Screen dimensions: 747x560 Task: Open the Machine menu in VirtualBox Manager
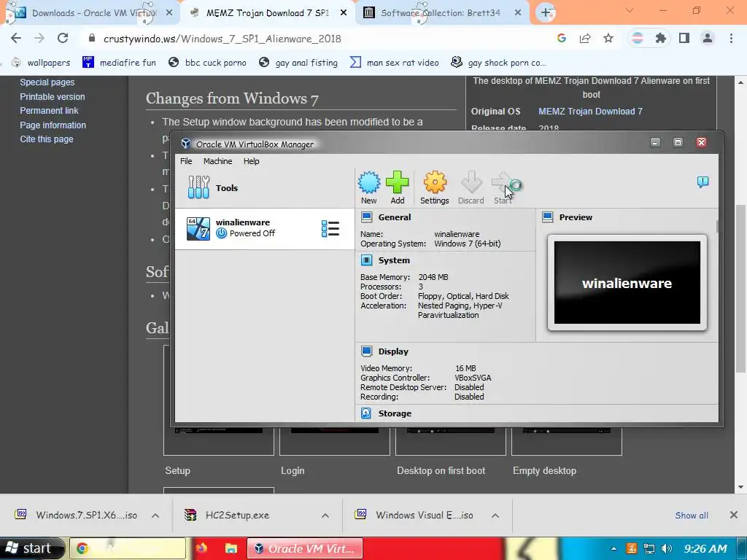click(217, 161)
